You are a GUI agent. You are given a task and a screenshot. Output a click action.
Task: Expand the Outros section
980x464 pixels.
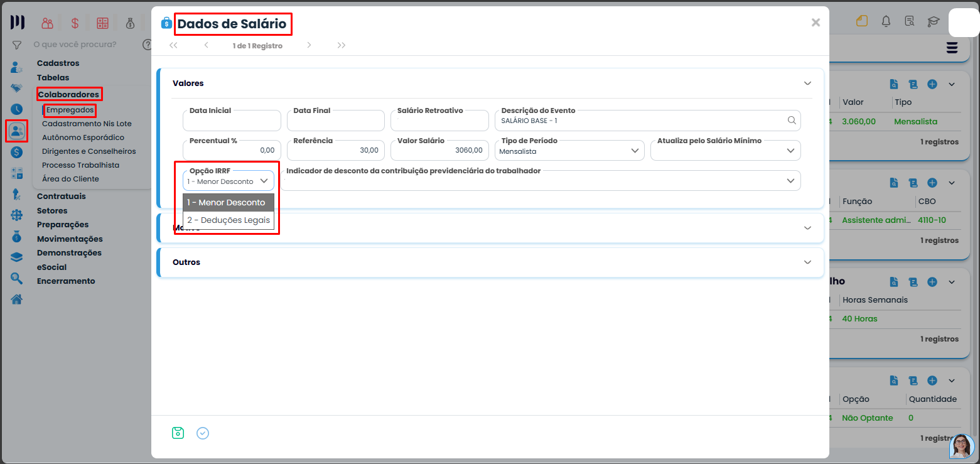pos(807,262)
